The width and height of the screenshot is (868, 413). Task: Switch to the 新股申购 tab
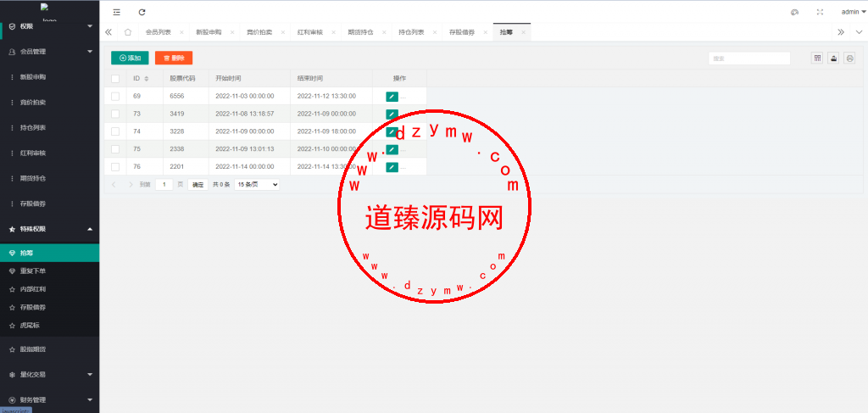[x=209, y=32]
